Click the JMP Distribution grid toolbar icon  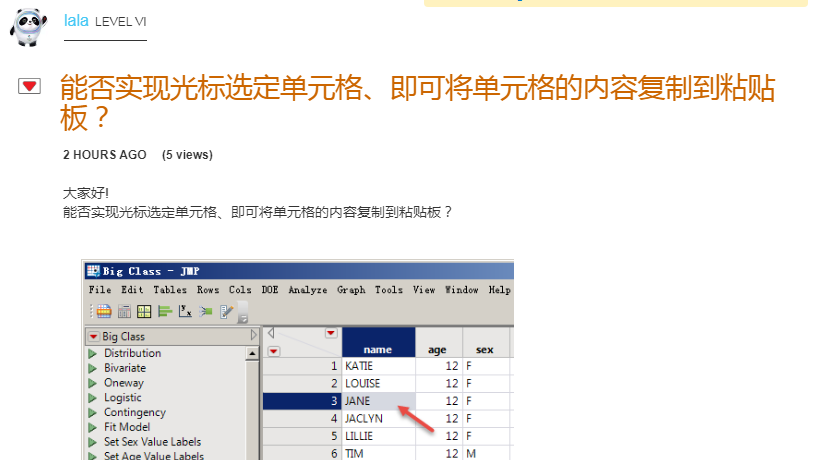coord(144,311)
